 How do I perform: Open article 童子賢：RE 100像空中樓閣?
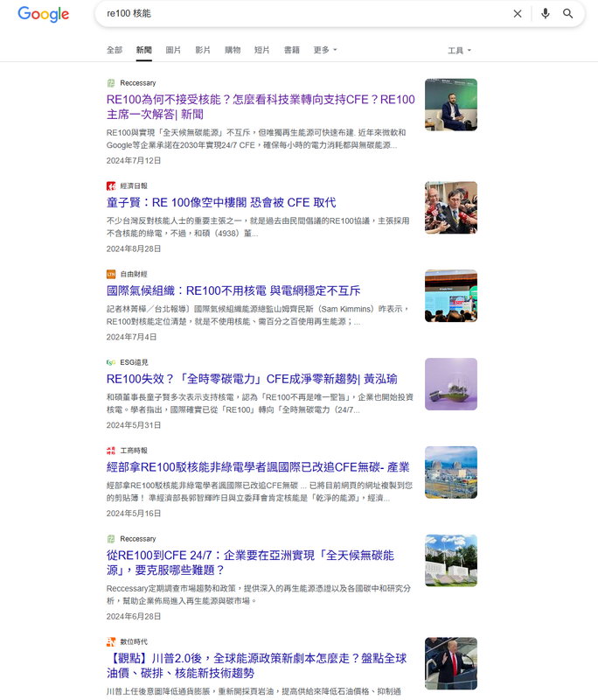tap(220, 202)
